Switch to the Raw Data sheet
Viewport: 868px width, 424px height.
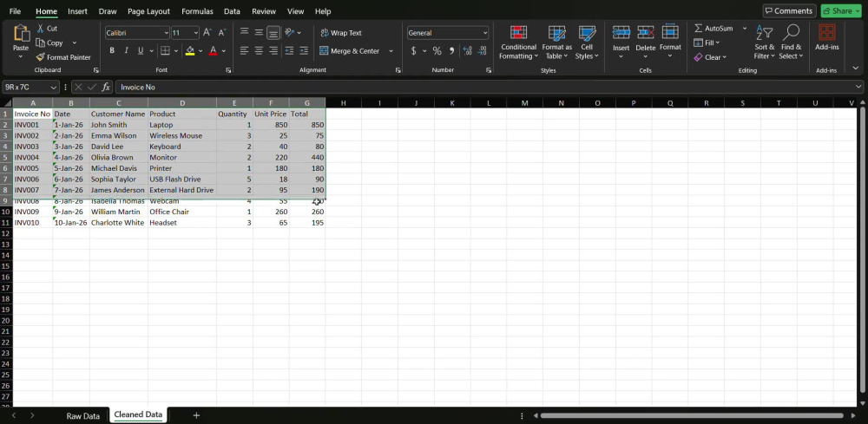tap(83, 415)
